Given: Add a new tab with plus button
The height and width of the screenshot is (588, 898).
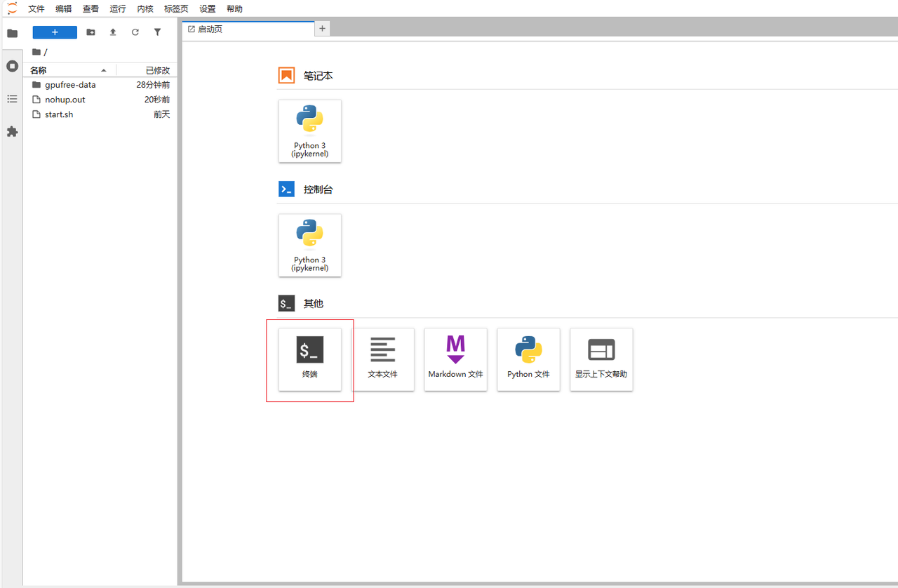Looking at the screenshot, I should tap(323, 29).
